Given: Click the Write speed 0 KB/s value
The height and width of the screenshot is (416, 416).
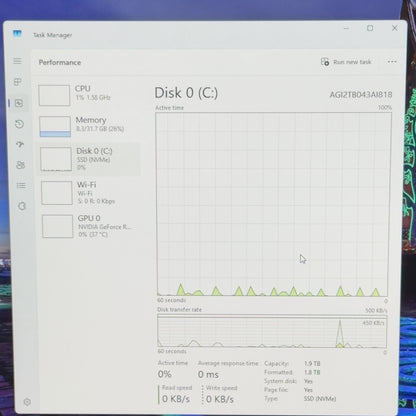Looking at the screenshot, I should (x=220, y=399).
